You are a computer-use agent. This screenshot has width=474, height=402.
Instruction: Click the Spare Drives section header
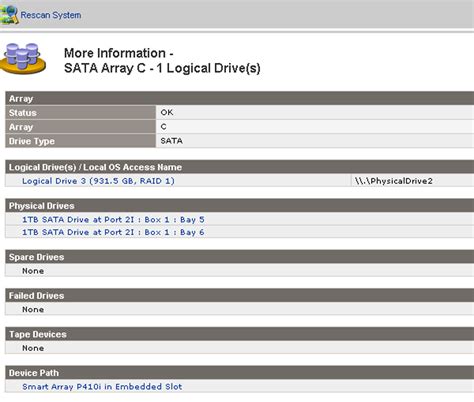[x=240, y=257]
